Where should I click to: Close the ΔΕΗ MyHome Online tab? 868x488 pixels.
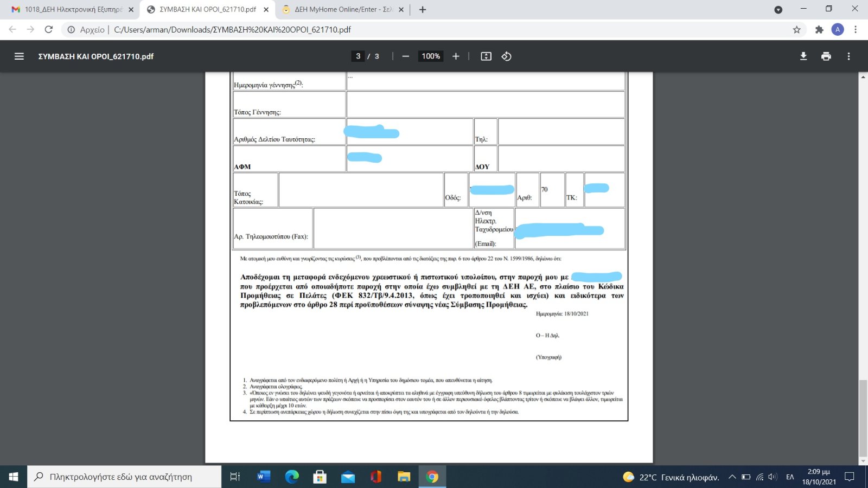click(x=401, y=10)
